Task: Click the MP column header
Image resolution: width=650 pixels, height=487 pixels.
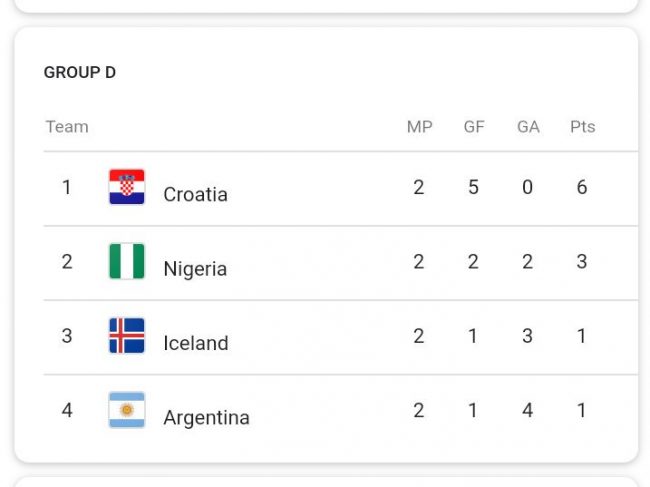Action: [419, 127]
